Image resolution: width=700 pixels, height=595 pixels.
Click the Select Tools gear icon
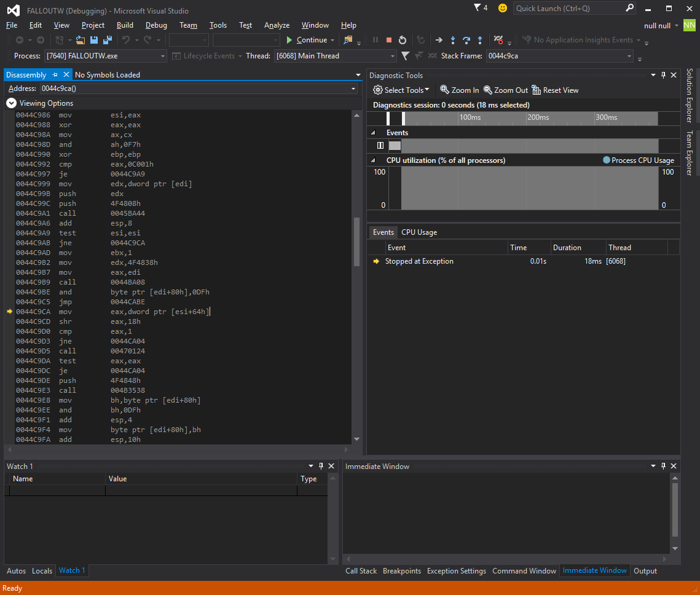[x=378, y=90]
